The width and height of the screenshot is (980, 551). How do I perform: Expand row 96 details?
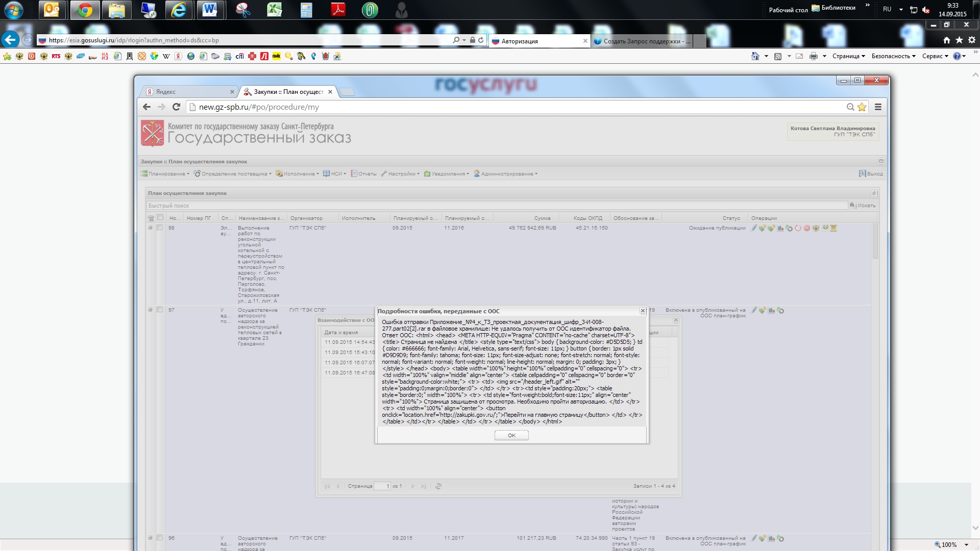tap(150, 538)
